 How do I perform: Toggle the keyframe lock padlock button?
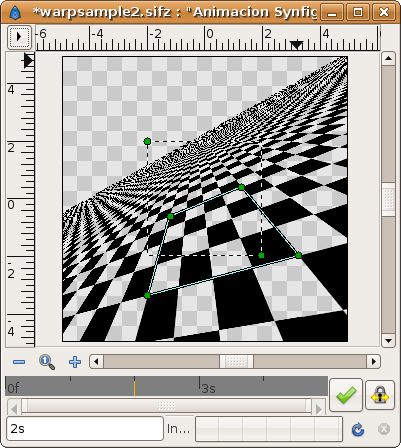pos(380,395)
